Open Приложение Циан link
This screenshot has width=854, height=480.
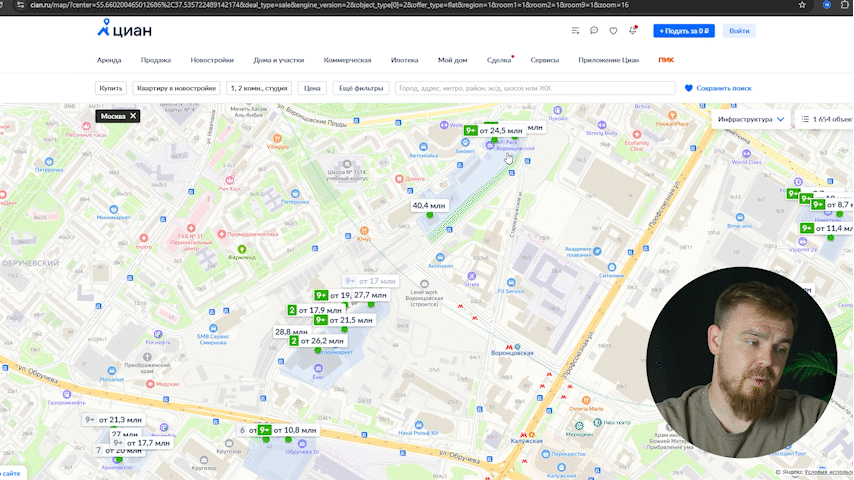coord(608,60)
